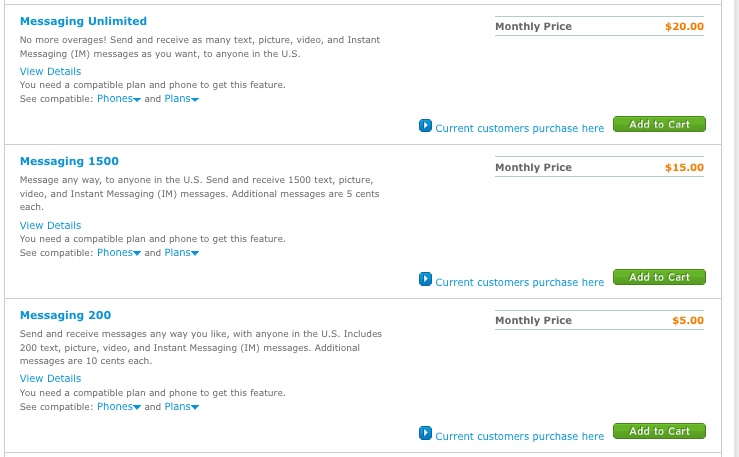Image resolution: width=739 pixels, height=457 pixels.
Task: Open View Details for Messaging 1500
Action: [50, 225]
